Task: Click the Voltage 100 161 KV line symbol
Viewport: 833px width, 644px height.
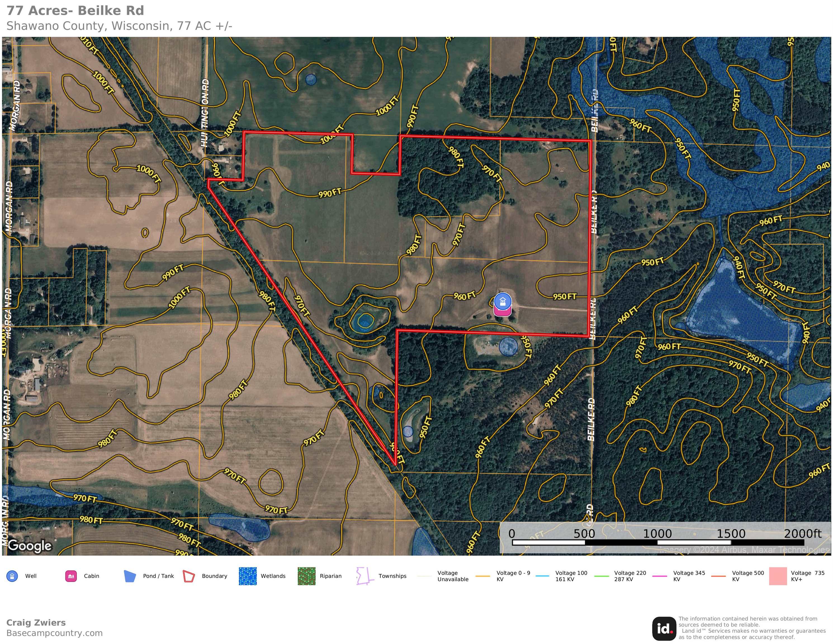Action: click(x=542, y=576)
